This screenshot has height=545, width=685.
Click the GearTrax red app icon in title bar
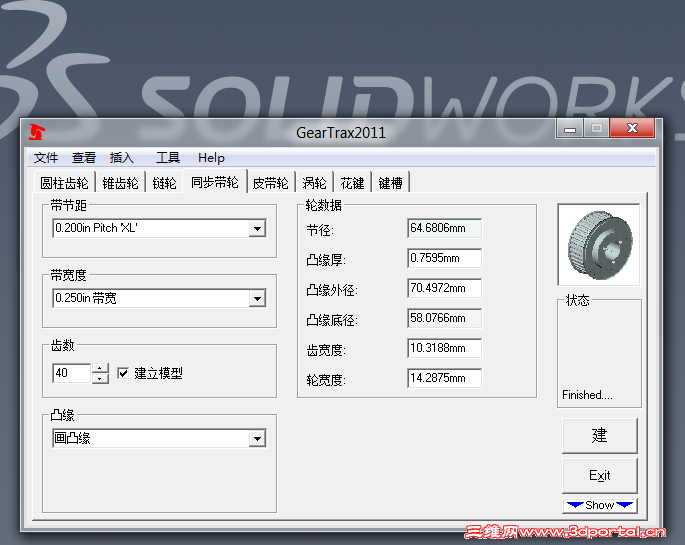pos(37,132)
